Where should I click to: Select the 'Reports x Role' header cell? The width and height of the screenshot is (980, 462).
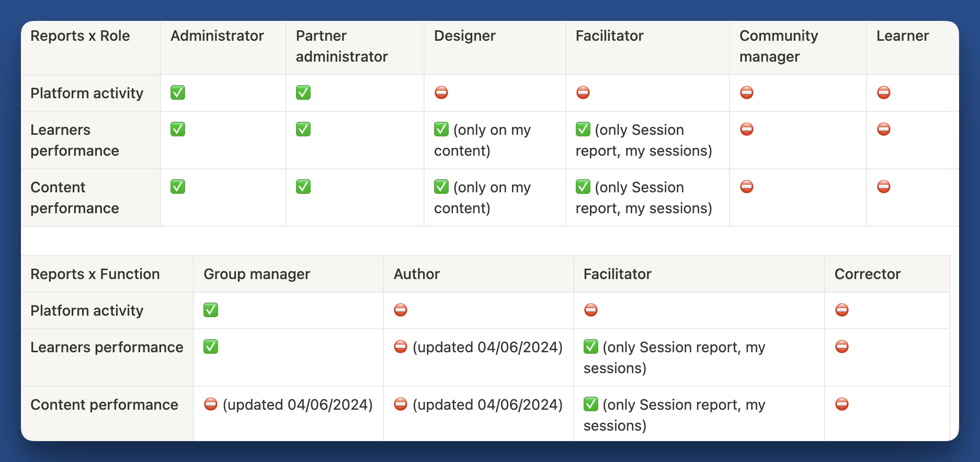click(80, 36)
